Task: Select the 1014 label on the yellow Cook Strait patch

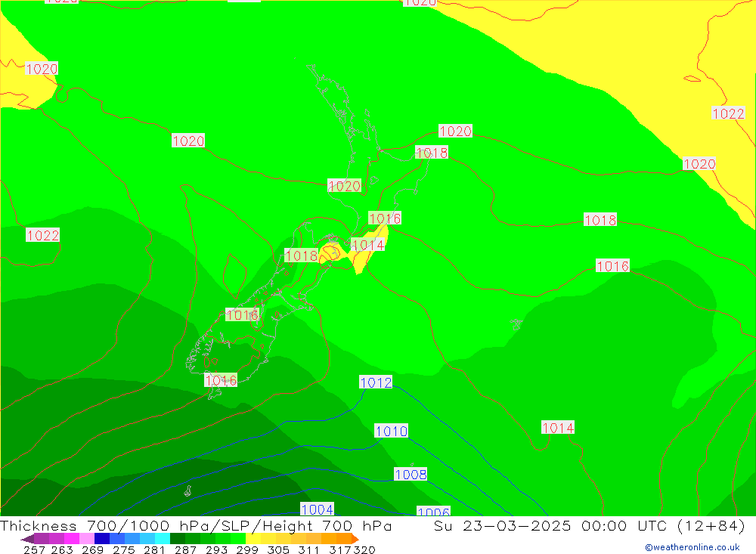Action: coord(368,245)
